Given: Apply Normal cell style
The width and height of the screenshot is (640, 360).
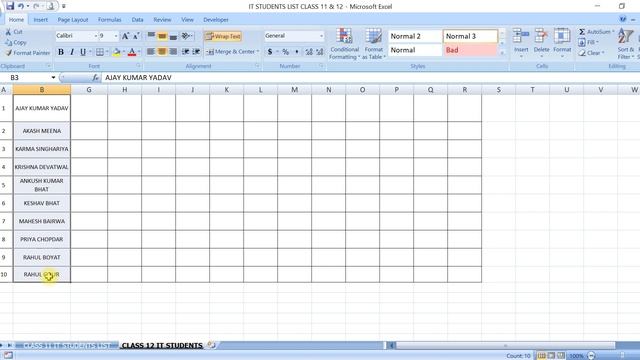Looking at the screenshot, I should click(x=415, y=50).
